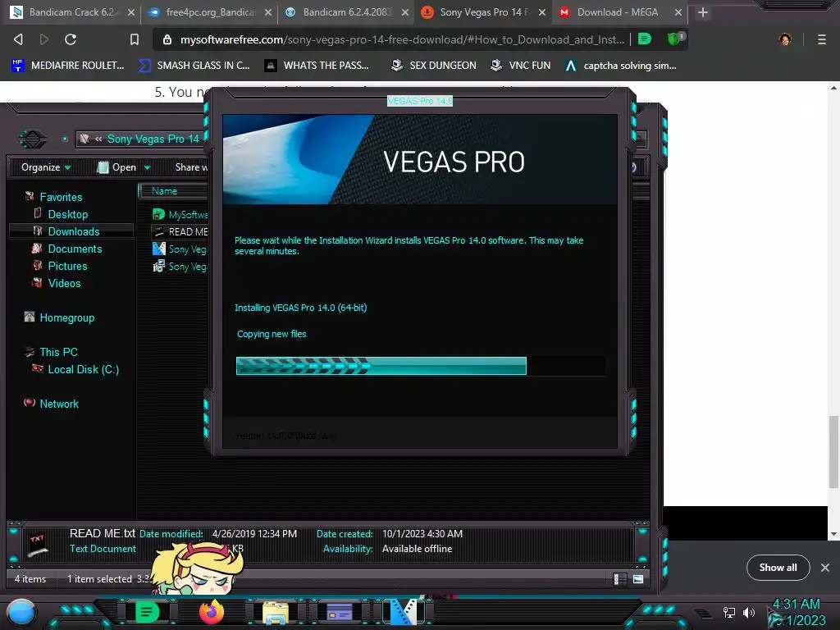Go back with the browser back arrow
Image resolution: width=840 pixels, height=630 pixels.
point(18,39)
